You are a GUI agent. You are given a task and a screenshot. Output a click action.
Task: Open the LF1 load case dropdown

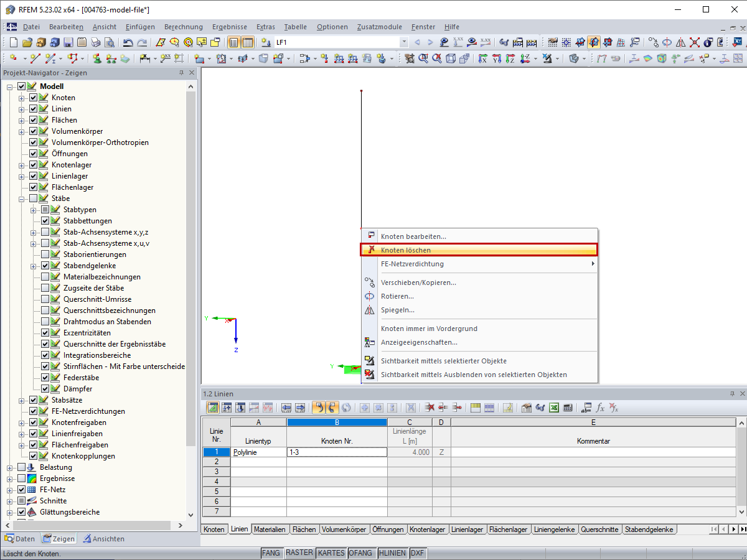(x=404, y=42)
